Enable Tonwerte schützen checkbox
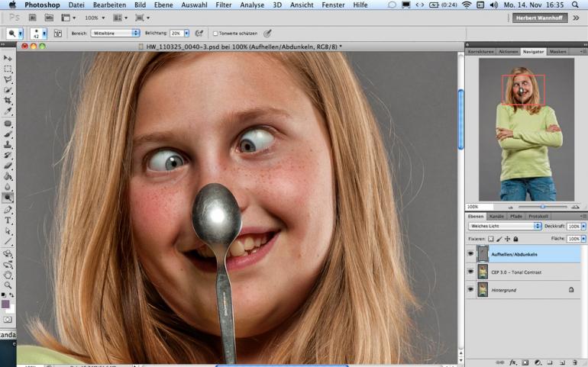Image resolution: width=588 pixels, height=367 pixels. tap(215, 34)
